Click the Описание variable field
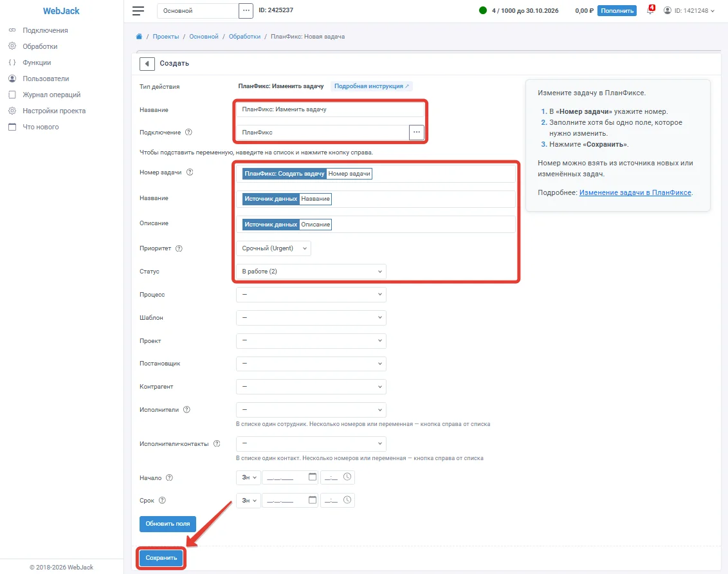The width and height of the screenshot is (728, 574). click(x=376, y=225)
